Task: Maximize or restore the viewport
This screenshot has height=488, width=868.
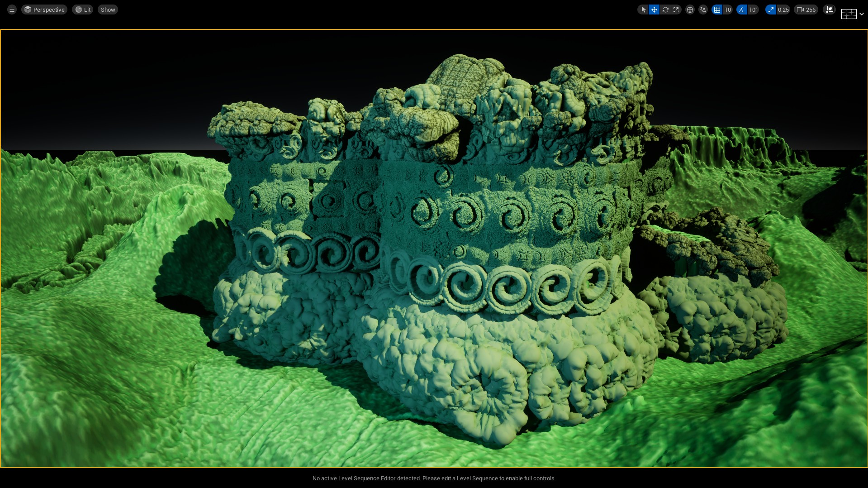Action: pos(829,10)
